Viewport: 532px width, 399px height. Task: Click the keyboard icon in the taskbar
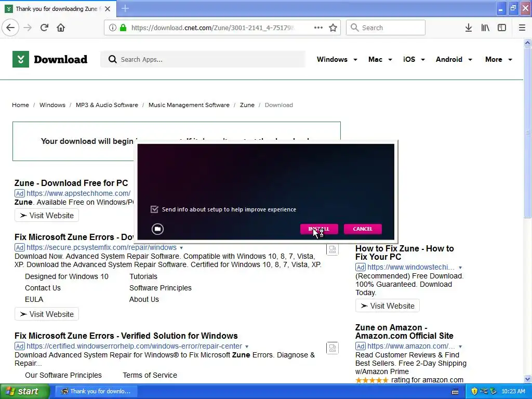coord(455,392)
